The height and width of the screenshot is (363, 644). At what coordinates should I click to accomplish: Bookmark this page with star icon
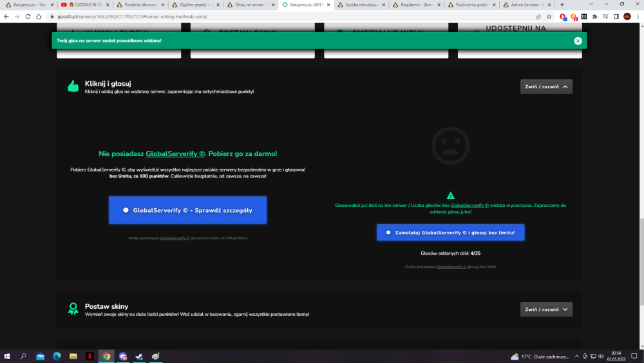coord(549,17)
